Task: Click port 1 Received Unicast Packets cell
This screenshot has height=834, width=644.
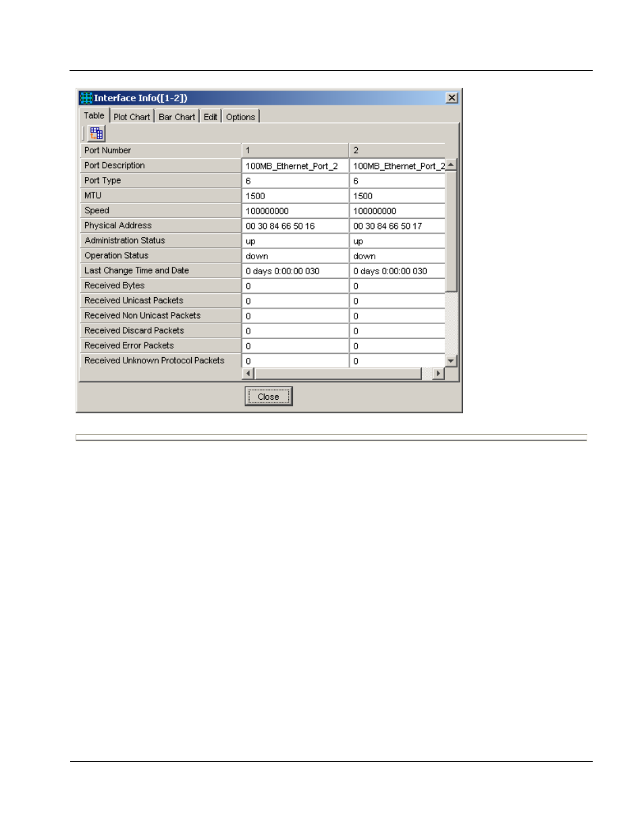Action: [x=295, y=301]
